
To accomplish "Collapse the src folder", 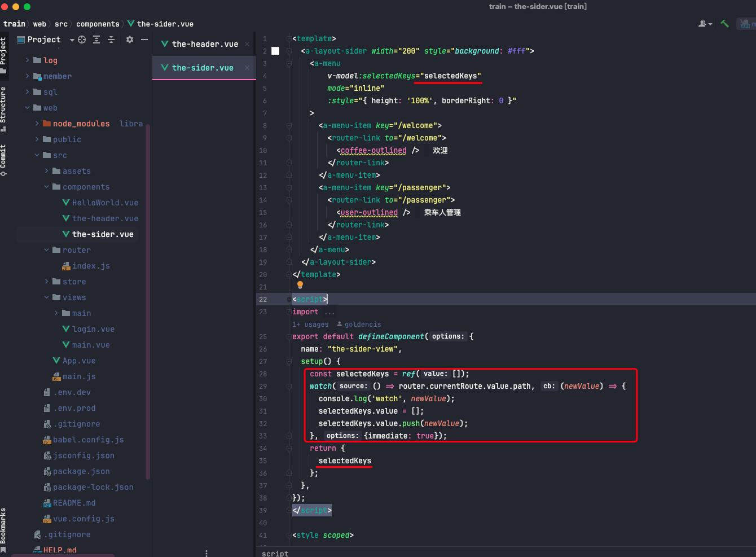I will [x=37, y=155].
